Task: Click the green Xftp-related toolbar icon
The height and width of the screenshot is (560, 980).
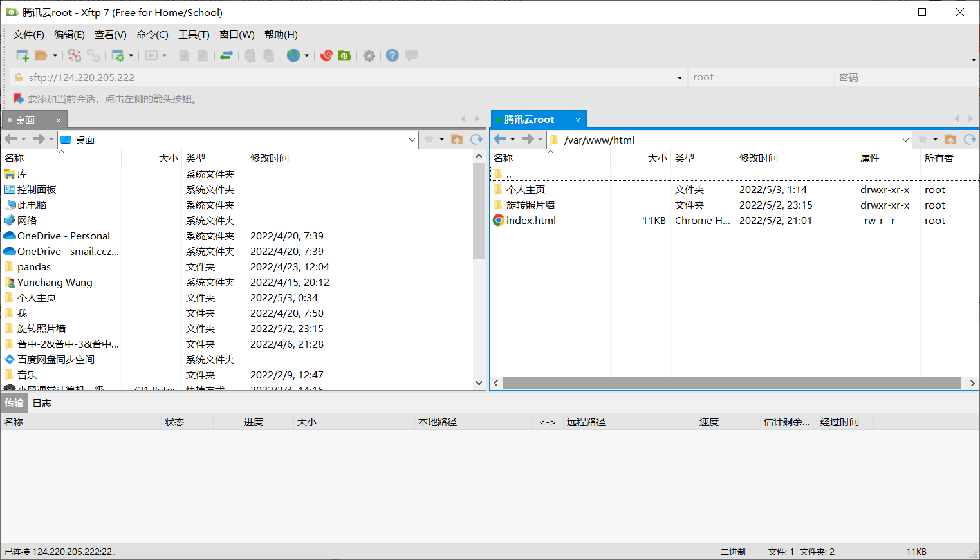Action: point(345,55)
